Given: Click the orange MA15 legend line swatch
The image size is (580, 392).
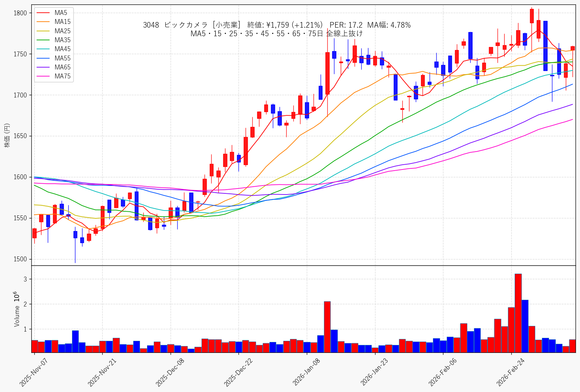Looking at the screenshot, I should click(43, 22).
